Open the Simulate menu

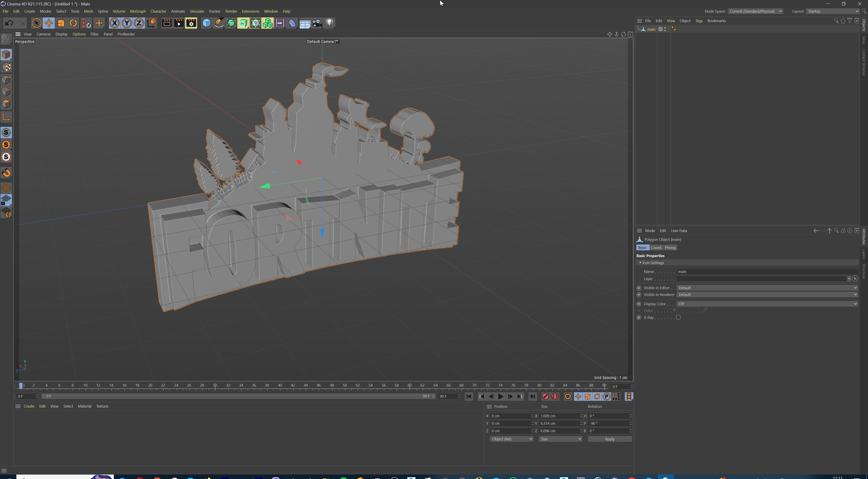coord(197,11)
